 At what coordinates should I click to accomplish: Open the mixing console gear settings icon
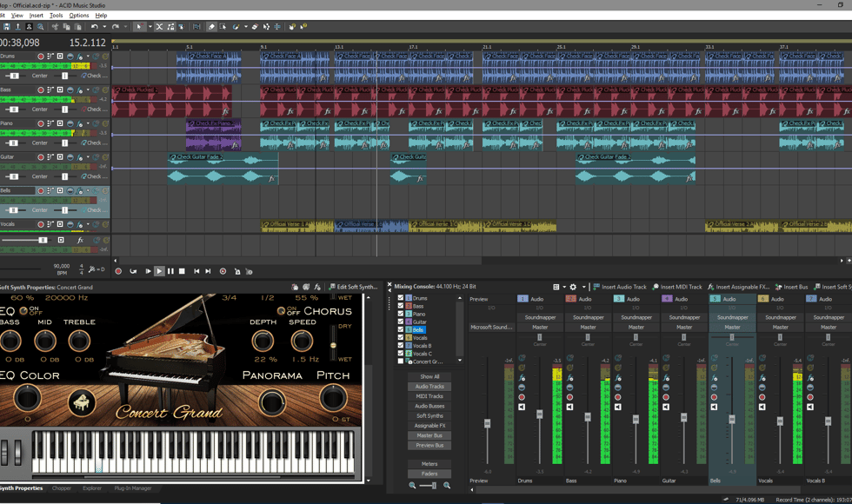tap(573, 287)
